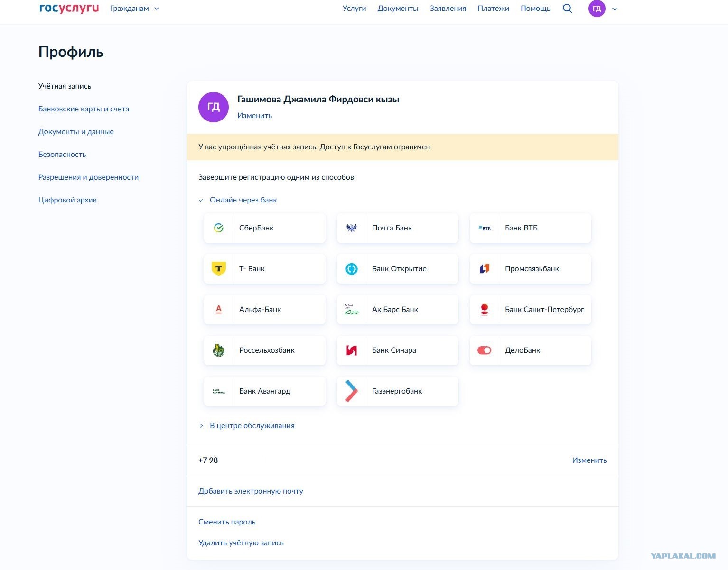Open the Безопасность sidebar section
This screenshot has width=728, height=570.
(x=62, y=155)
